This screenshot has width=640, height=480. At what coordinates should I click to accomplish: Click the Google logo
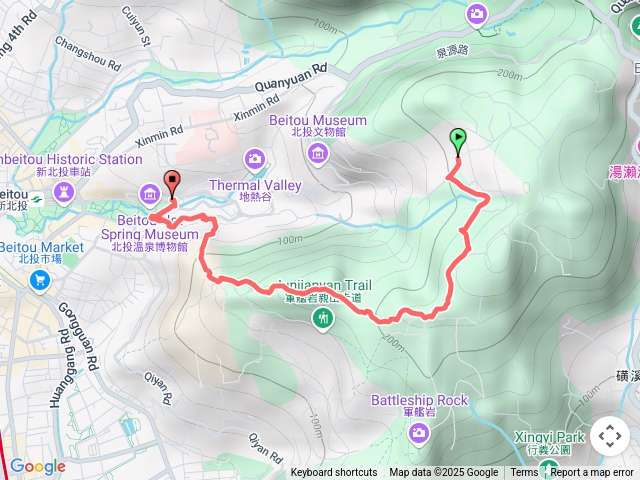(x=38, y=466)
